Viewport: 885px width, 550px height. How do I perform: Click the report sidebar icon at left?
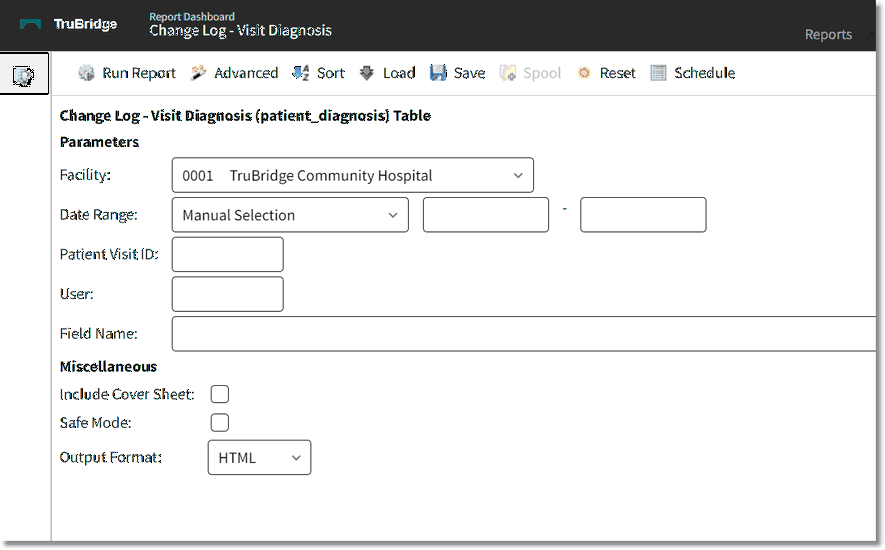pyautogui.click(x=24, y=75)
